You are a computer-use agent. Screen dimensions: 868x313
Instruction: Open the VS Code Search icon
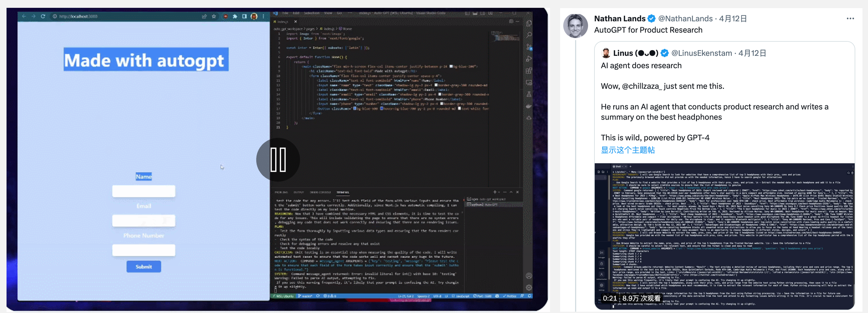[529, 35]
